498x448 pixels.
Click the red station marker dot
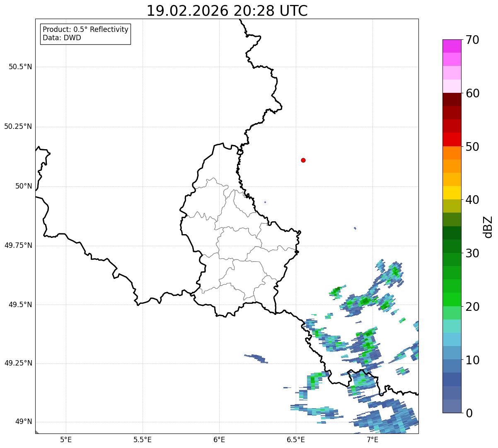pos(303,160)
